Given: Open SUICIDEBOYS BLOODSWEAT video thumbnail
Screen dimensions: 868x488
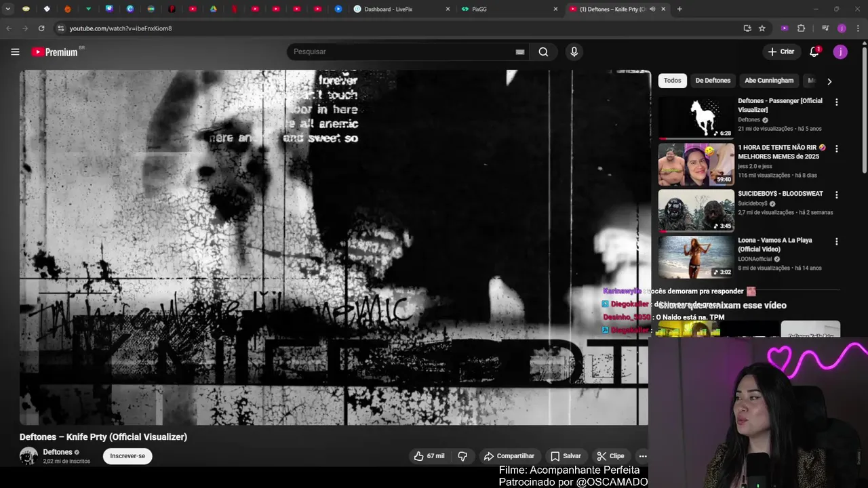Looking at the screenshot, I should (696, 210).
